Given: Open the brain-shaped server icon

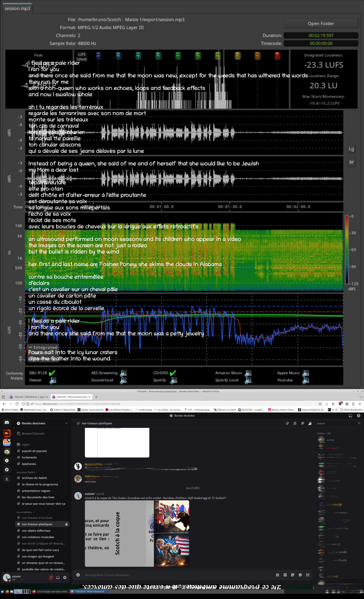Looking at the screenshot, I should 7,452.
